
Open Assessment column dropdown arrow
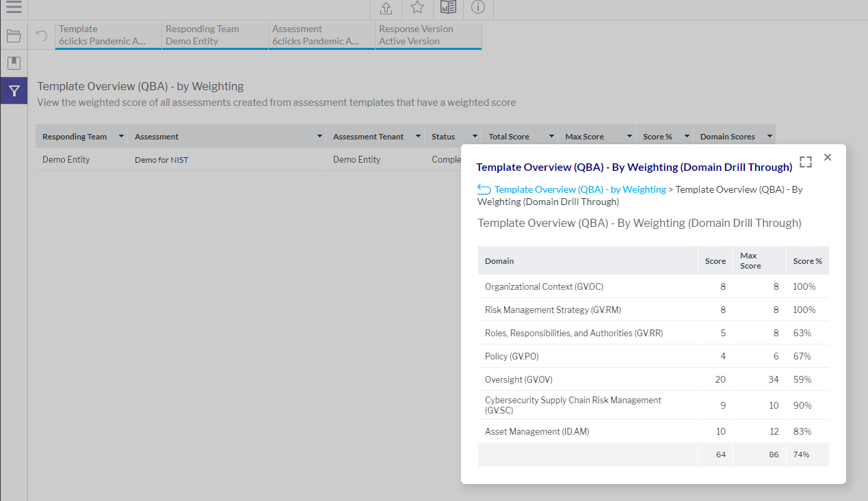pos(319,136)
